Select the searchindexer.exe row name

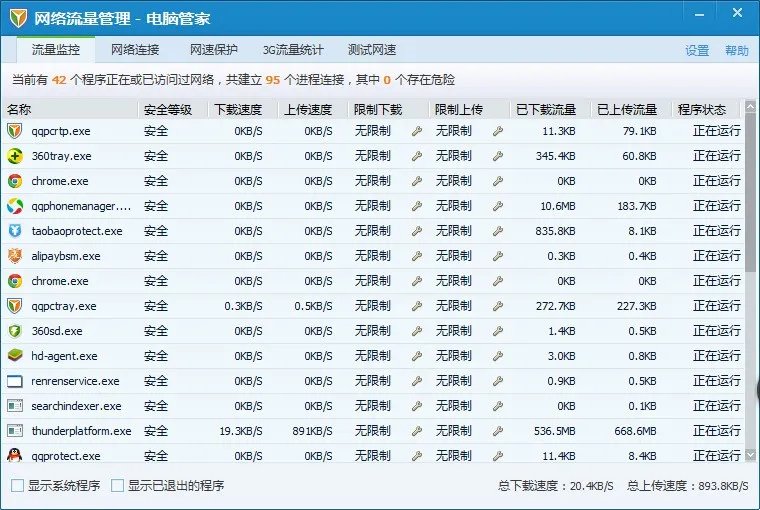tap(77, 406)
